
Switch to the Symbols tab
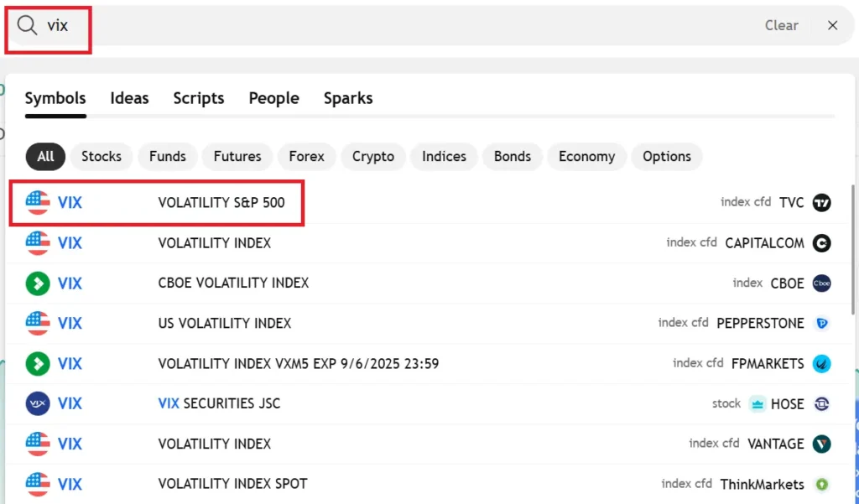tap(55, 98)
